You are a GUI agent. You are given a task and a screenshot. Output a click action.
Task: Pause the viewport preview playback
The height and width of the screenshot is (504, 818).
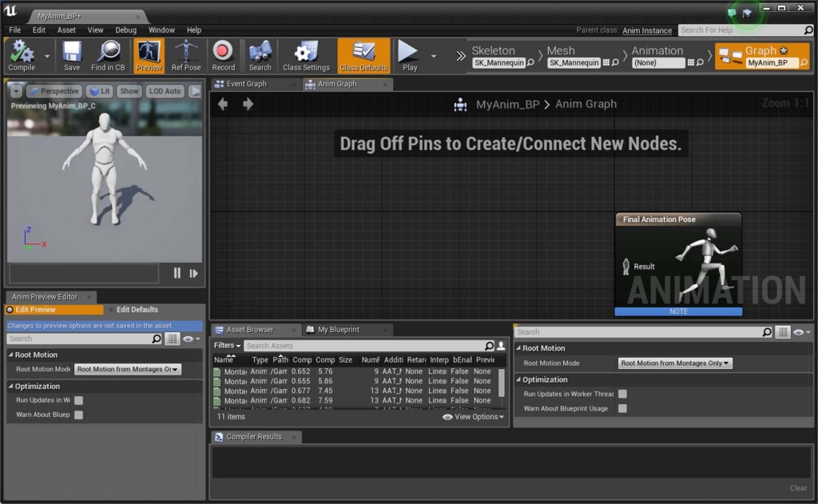click(177, 273)
